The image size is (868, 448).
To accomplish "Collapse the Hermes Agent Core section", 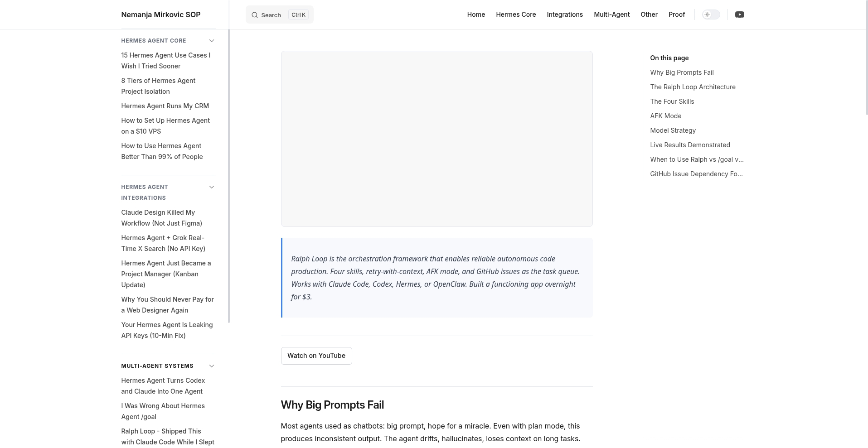I will [211, 41].
